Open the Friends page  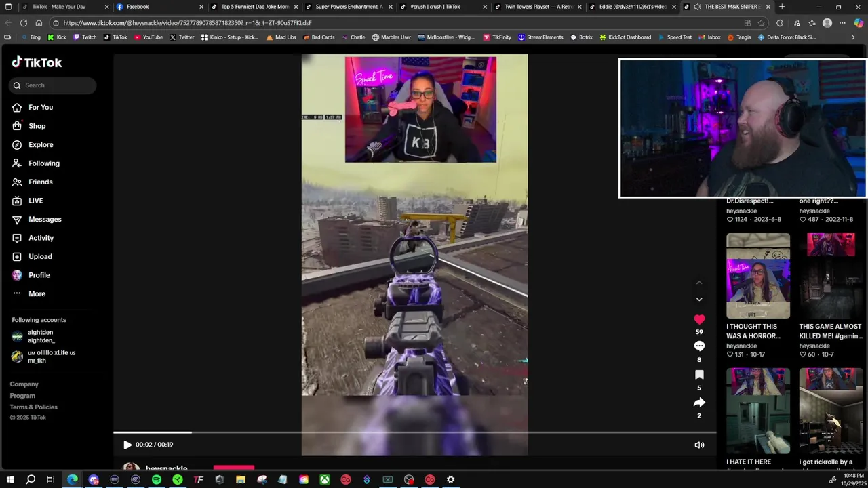41,182
